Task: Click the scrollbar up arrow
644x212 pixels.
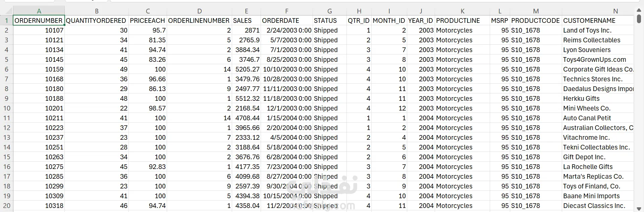Action: 639,10
